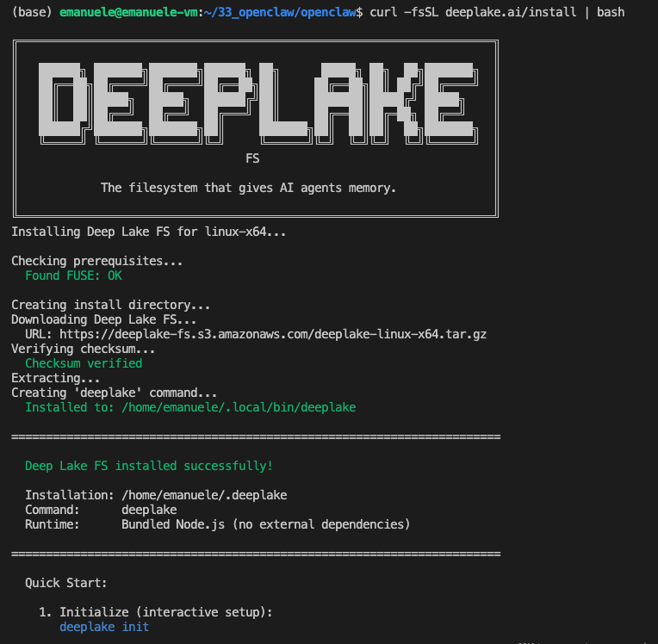The width and height of the screenshot is (658, 644).
Task: Click the curl -fsSL install command
Action: 497,12
